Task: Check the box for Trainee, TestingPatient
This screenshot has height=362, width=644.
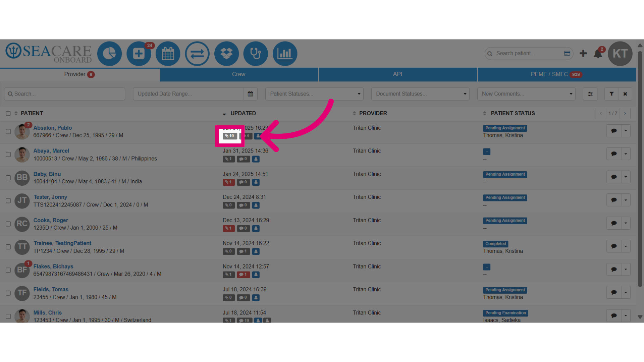Action: (x=8, y=247)
